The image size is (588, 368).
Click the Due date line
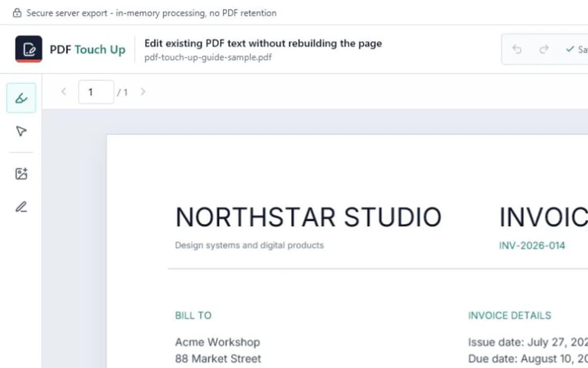click(x=528, y=358)
